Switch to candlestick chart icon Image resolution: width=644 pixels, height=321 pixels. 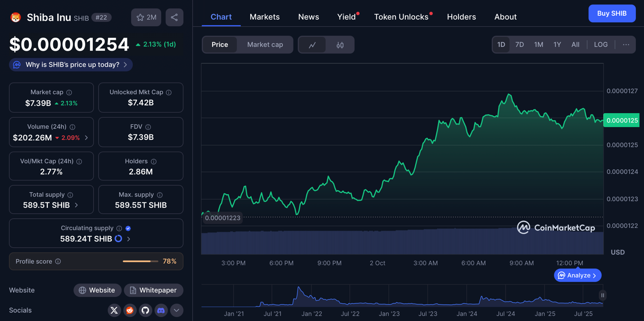coord(340,45)
